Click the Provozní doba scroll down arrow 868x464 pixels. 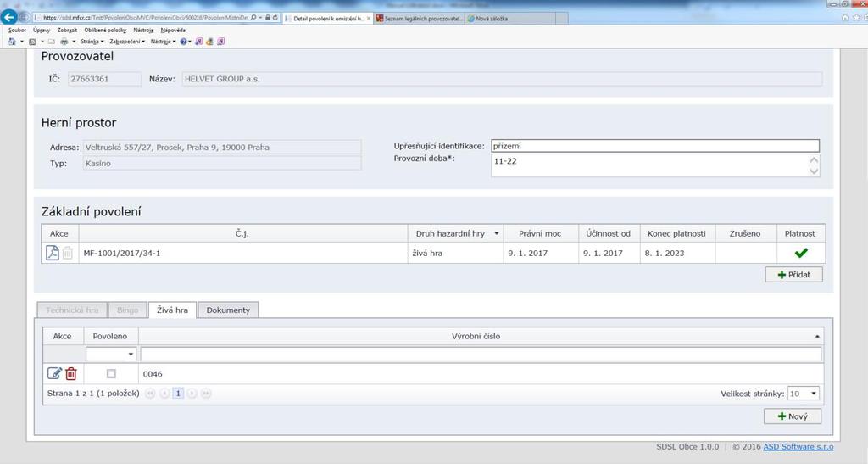pos(814,171)
